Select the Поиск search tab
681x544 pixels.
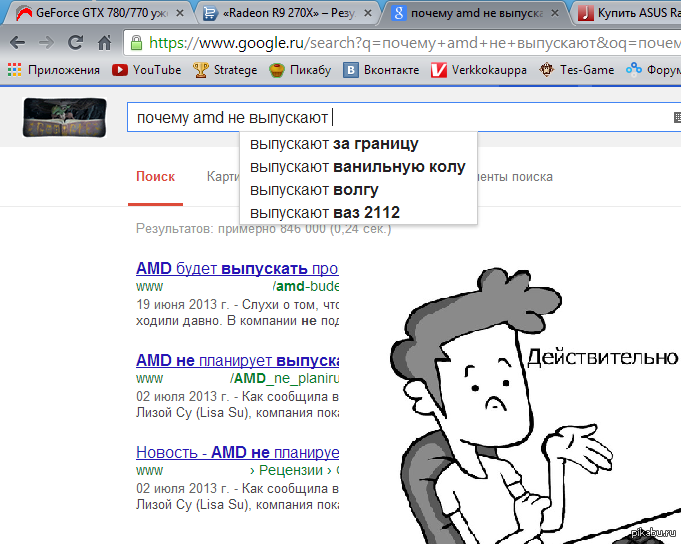[155, 177]
